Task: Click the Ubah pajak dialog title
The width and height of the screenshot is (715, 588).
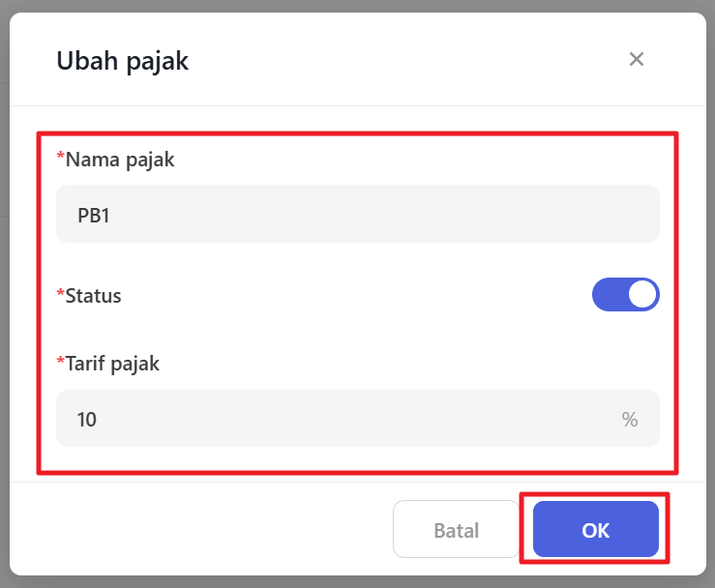Action: (x=123, y=61)
